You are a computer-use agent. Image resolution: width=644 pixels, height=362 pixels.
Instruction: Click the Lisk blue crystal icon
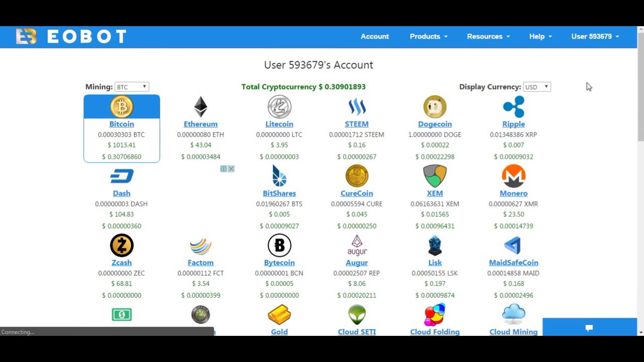(x=435, y=245)
